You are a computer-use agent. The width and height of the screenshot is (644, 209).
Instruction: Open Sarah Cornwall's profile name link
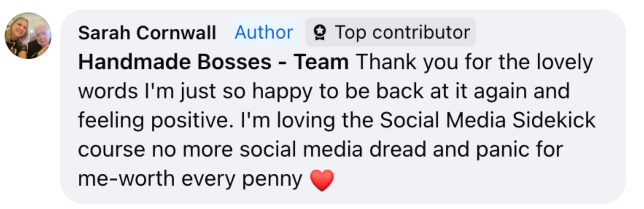tap(147, 33)
